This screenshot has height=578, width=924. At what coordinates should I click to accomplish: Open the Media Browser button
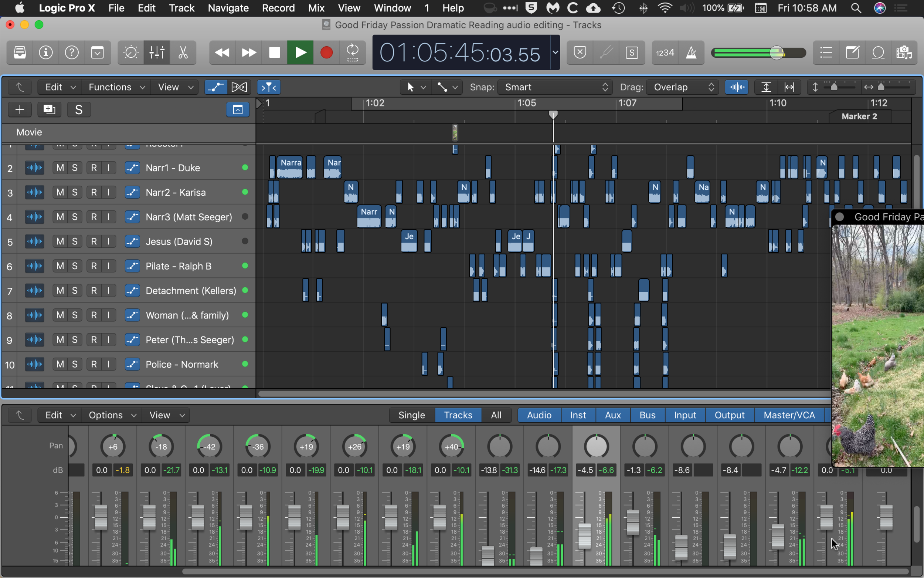904,53
